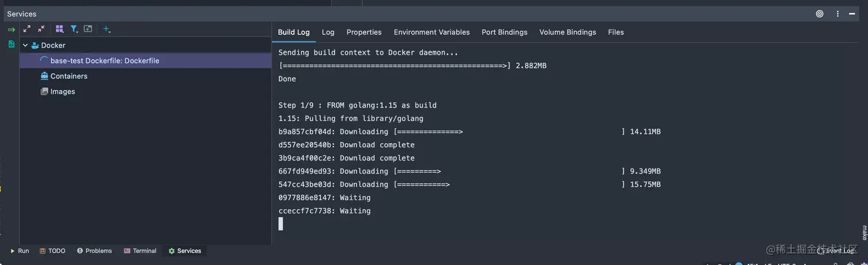868x265 pixels.
Task: Open the Filter funnel dropdown
Action: coord(74,29)
